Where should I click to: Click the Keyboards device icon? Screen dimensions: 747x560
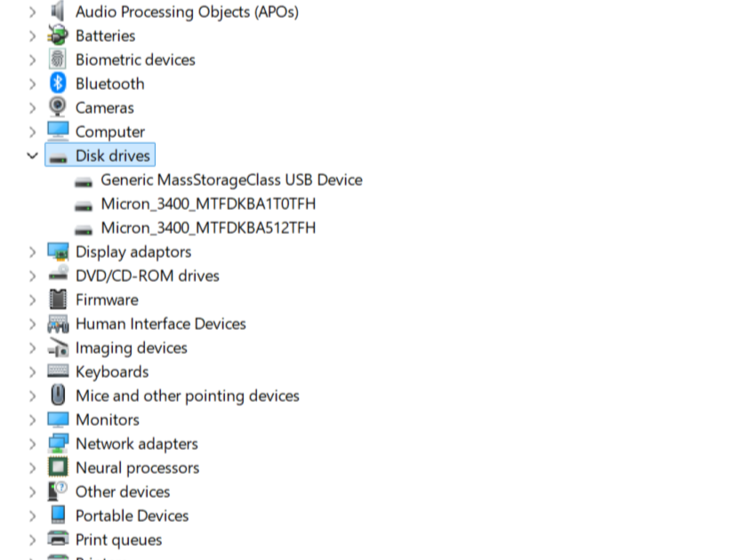click(x=57, y=372)
